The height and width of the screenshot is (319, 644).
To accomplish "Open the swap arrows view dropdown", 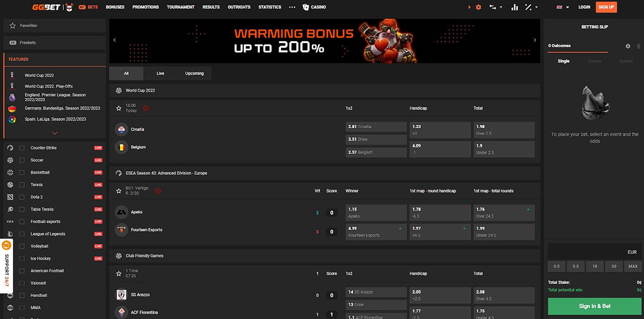I will tap(496, 7).
